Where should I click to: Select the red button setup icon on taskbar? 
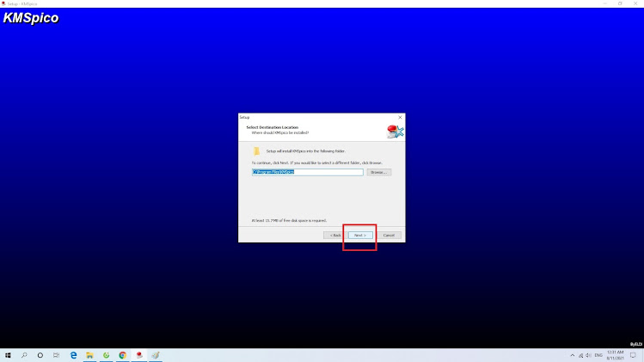[x=139, y=355]
